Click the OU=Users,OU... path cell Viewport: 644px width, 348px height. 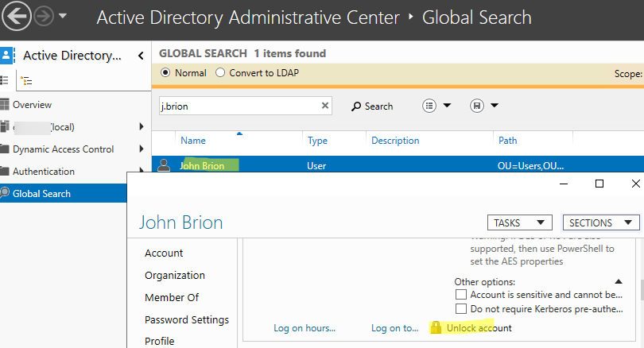(530, 166)
